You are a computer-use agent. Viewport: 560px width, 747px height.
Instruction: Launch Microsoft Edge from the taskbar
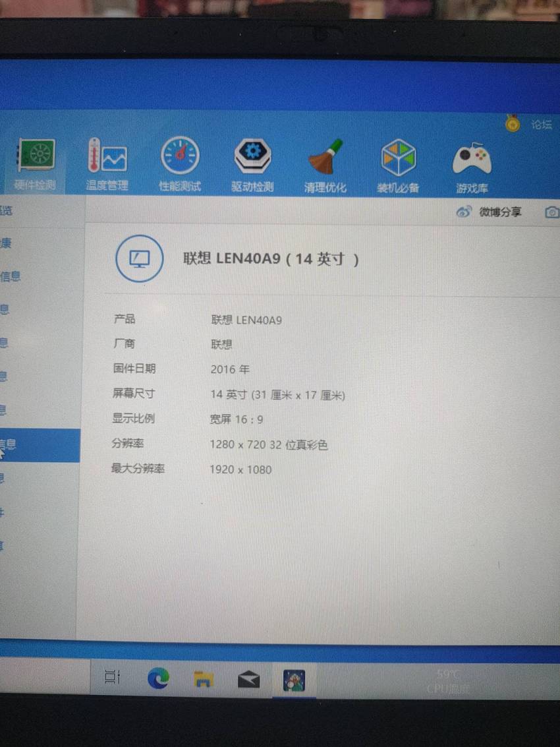[158, 678]
